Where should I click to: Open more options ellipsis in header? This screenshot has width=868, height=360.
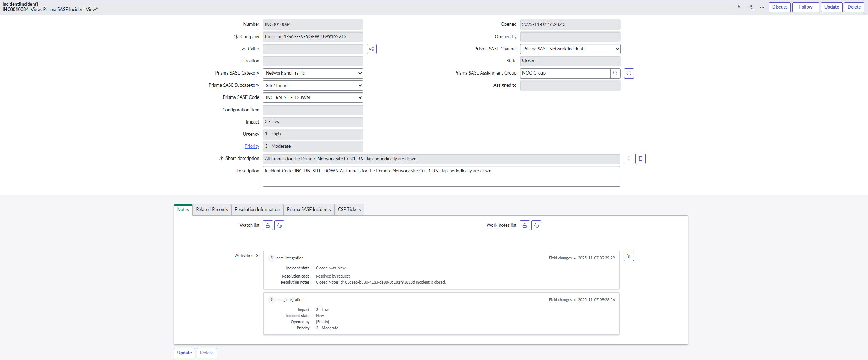(762, 7)
